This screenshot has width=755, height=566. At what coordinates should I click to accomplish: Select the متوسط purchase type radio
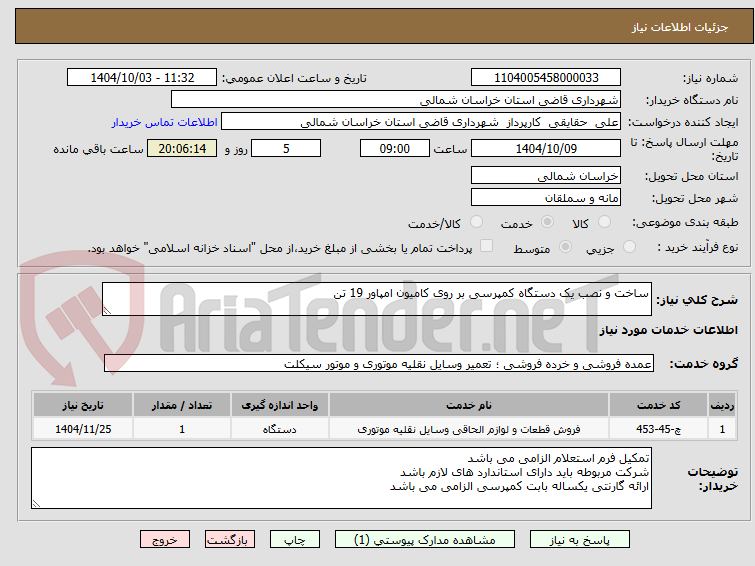[x=565, y=247]
